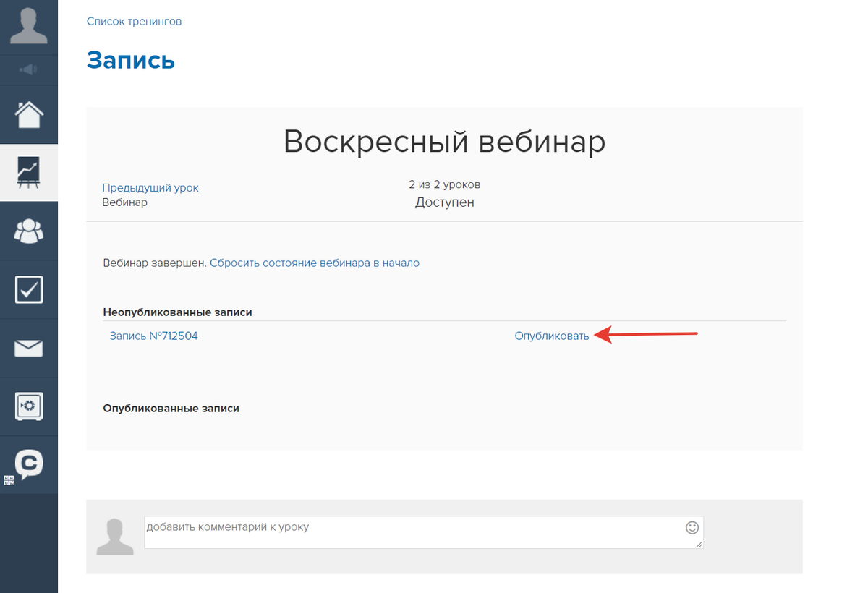Click Опубликовать for the unpublished recording

tap(552, 336)
